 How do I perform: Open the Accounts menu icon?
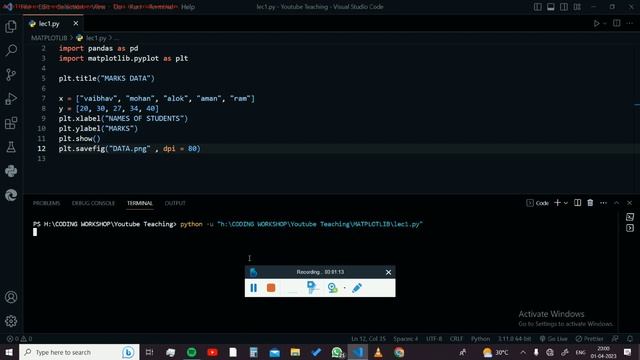[x=11, y=297]
